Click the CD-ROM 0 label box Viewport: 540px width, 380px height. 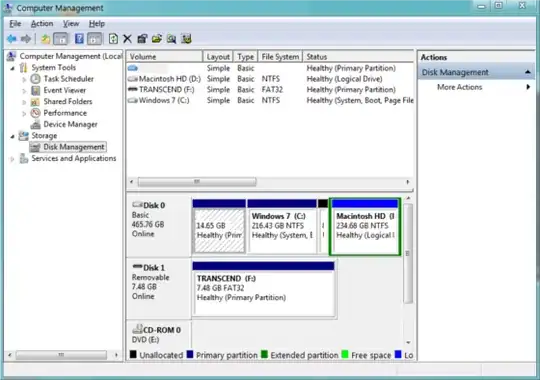point(159,334)
